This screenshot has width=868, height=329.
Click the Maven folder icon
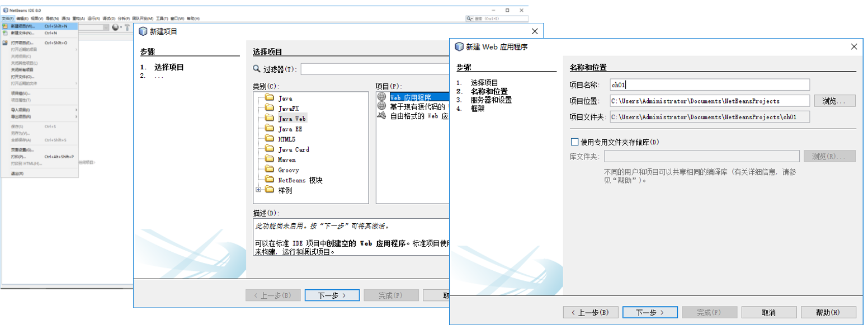tap(269, 159)
